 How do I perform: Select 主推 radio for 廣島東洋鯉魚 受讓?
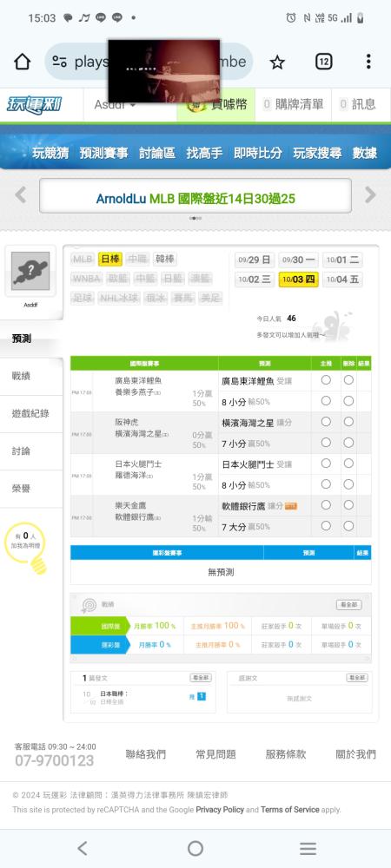pyautogui.click(x=326, y=380)
